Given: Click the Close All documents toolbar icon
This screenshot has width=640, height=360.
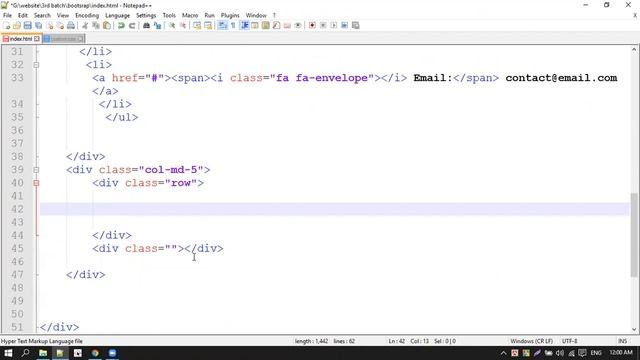Looking at the screenshot, I should (x=60, y=25).
